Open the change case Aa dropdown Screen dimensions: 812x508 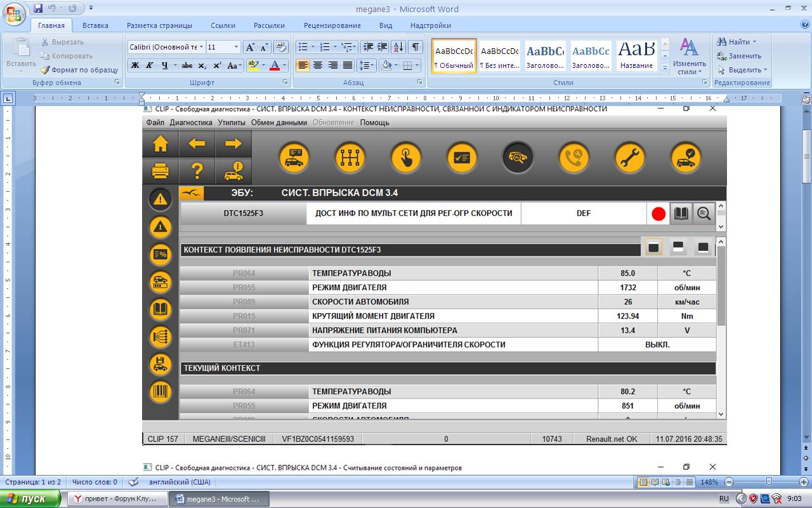(x=234, y=65)
